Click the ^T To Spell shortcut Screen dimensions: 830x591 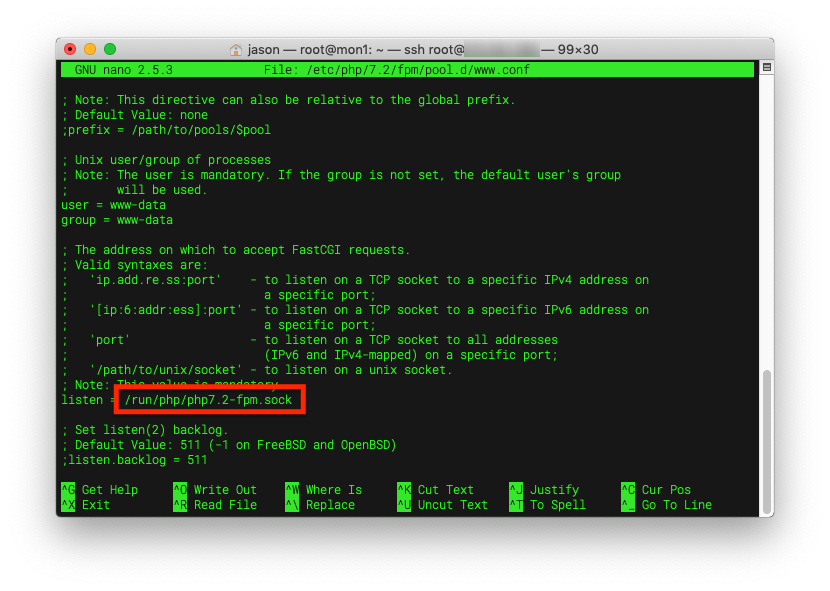pyautogui.click(x=547, y=505)
